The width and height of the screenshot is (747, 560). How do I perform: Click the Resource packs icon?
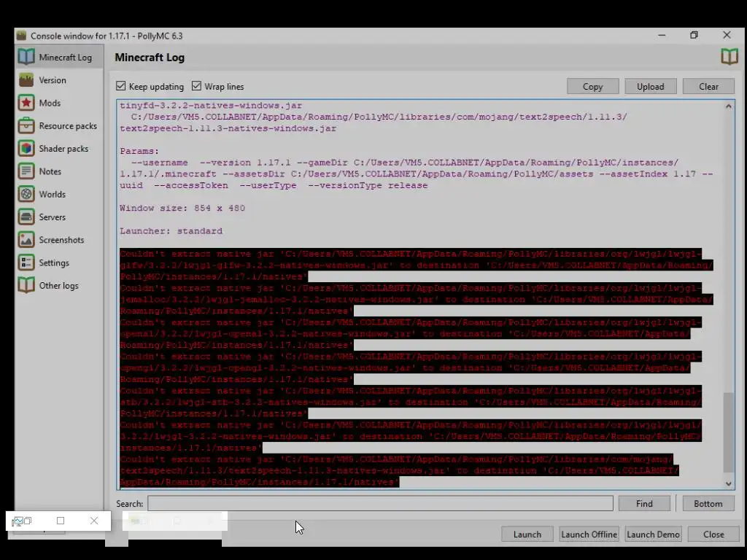[26, 125]
